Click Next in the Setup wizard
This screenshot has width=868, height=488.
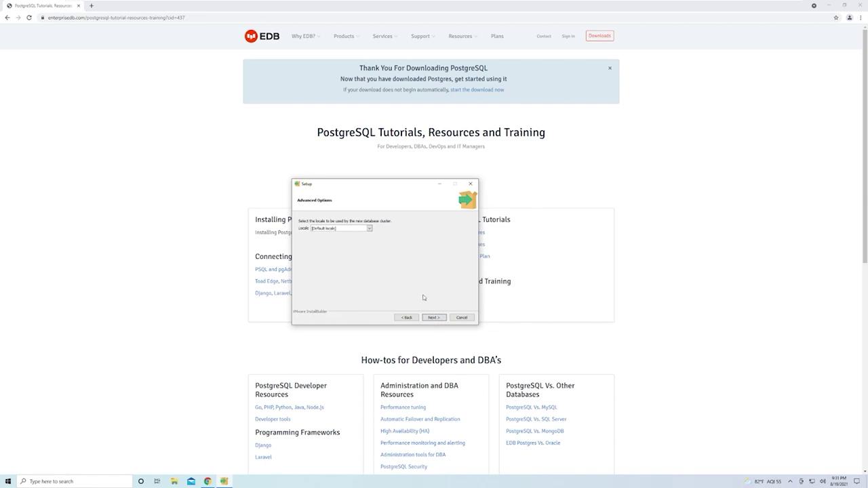click(434, 317)
